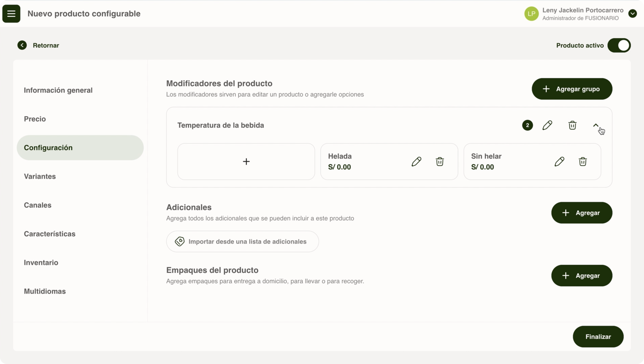
Task: Toggle the Producto activo switch
Action: (x=619, y=45)
